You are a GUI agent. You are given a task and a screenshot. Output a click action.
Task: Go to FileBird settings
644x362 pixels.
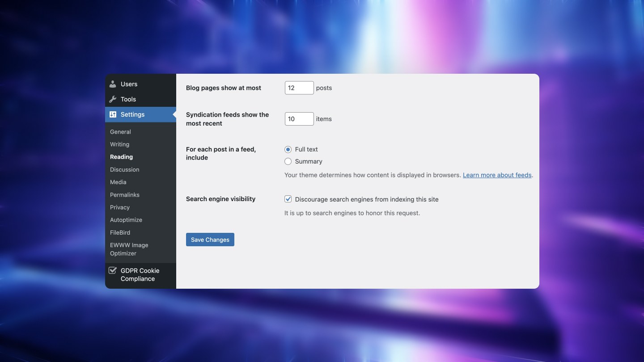(120, 232)
